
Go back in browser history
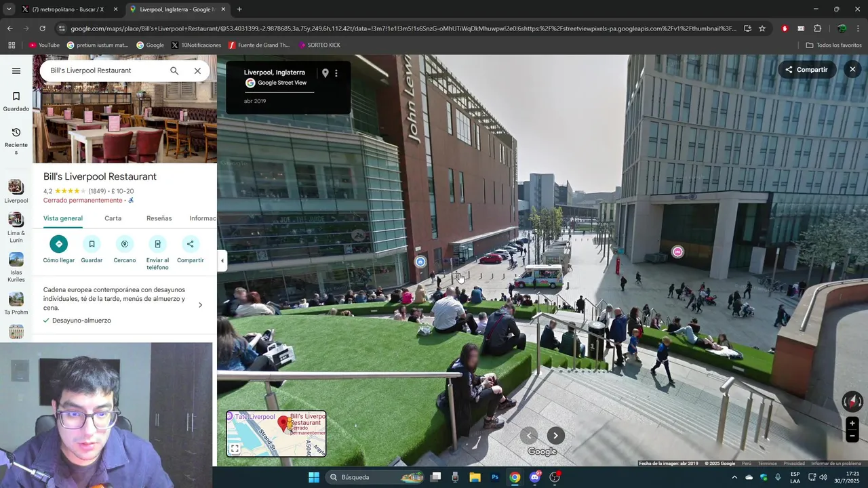click(9, 28)
